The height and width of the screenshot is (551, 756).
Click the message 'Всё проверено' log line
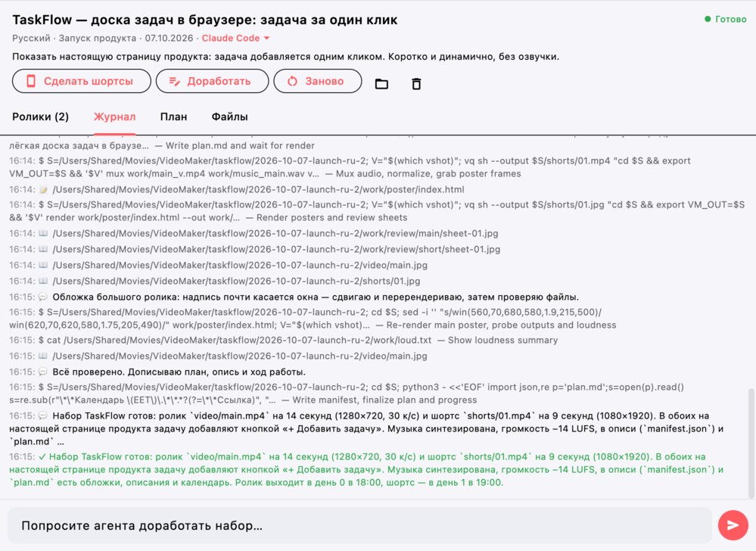(157, 372)
